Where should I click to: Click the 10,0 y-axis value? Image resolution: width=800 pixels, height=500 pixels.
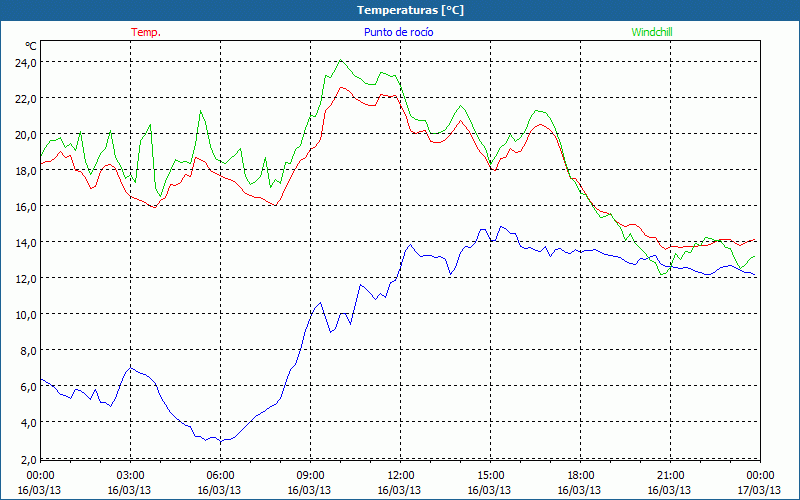[x=27, y=314]
